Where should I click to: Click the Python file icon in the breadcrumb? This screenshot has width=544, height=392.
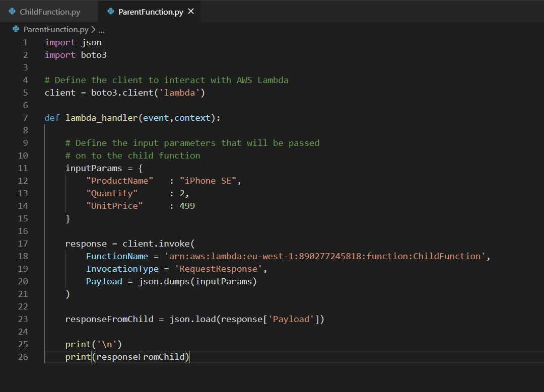(16, 30)
